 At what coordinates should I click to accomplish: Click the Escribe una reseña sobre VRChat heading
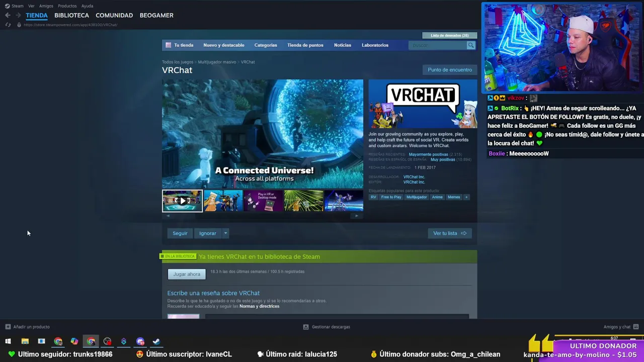point(213,293)
